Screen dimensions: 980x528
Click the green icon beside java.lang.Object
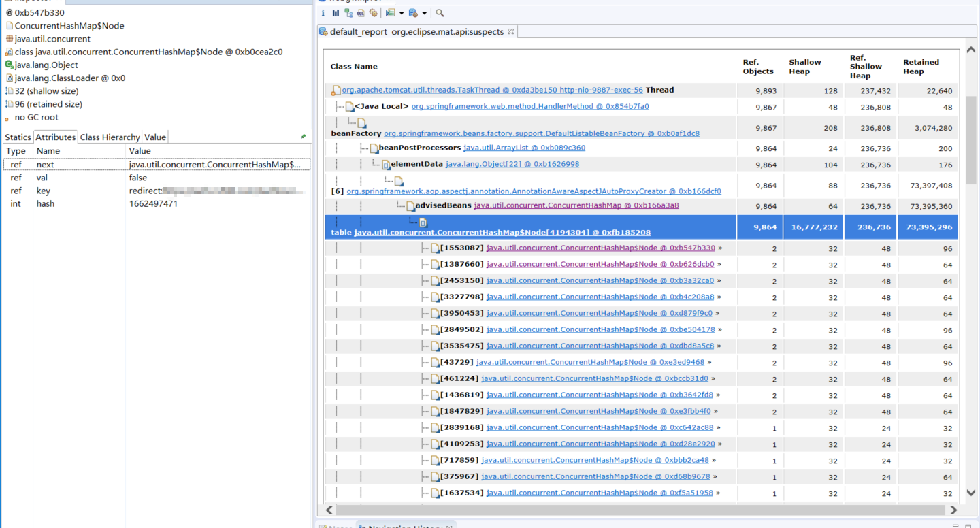10,65
